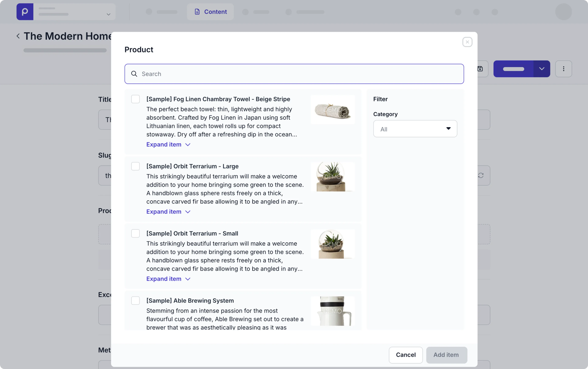Click the chevron on the blue split button
The height and width of the screenshot is (369, 588).
542,69
